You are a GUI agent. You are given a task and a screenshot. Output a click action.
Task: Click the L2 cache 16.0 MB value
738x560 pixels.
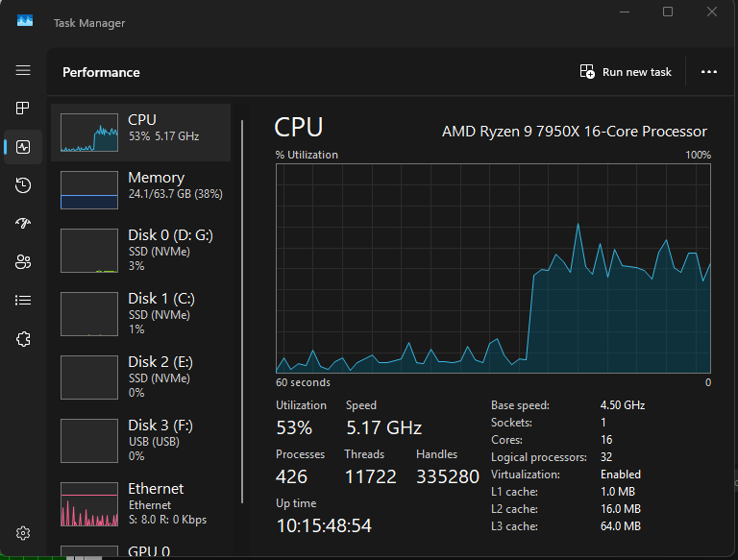[x=621, y=509]
